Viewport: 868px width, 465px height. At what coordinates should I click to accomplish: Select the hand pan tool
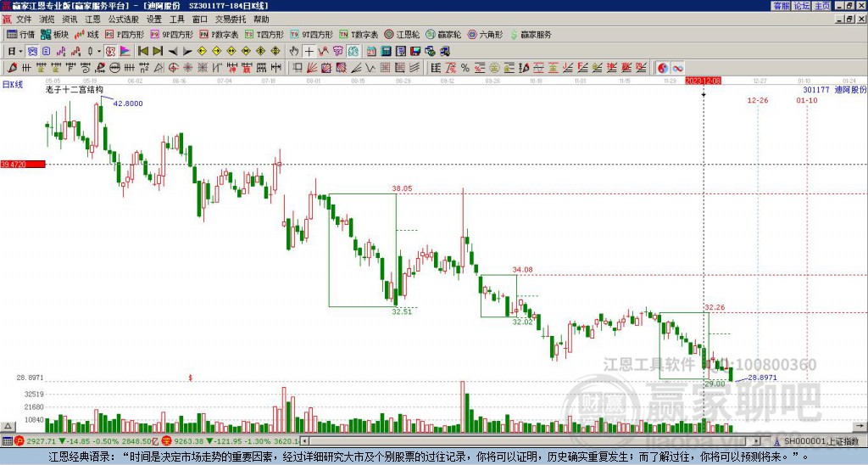point(294,52)
